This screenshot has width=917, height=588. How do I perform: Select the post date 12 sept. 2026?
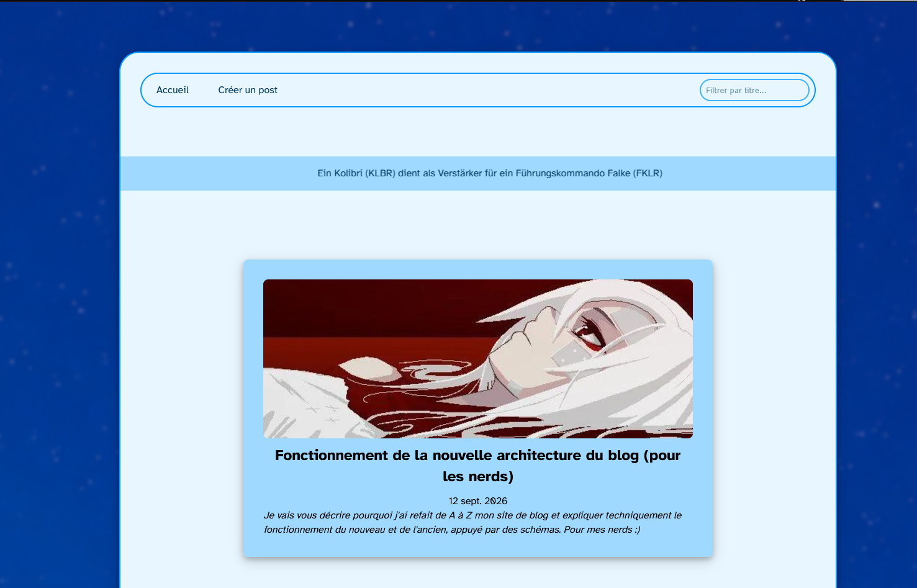point(478,501)
